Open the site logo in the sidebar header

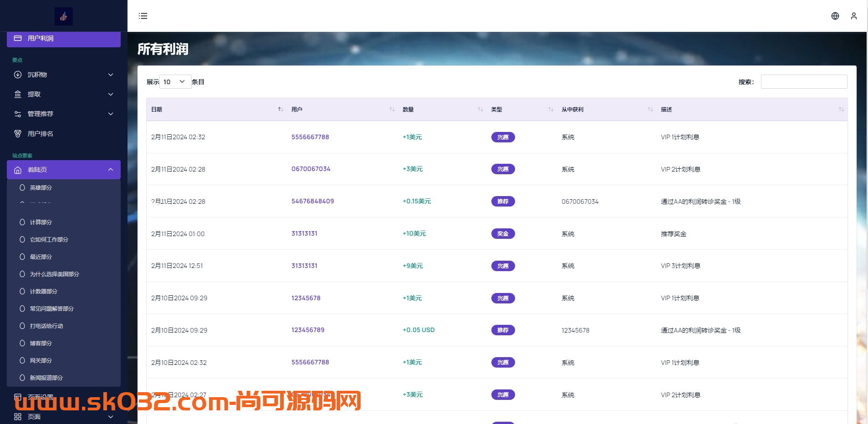point(64,16)
